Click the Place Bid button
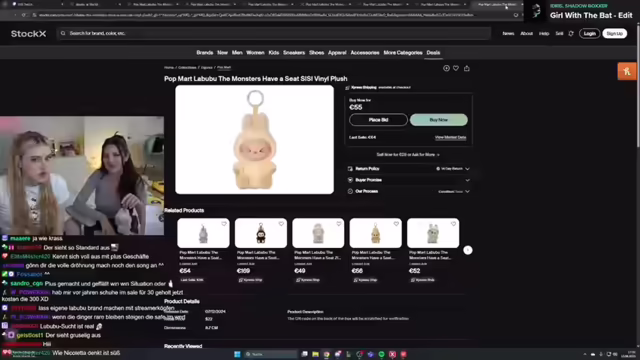The image size is (640, 360). coord(378,120)
